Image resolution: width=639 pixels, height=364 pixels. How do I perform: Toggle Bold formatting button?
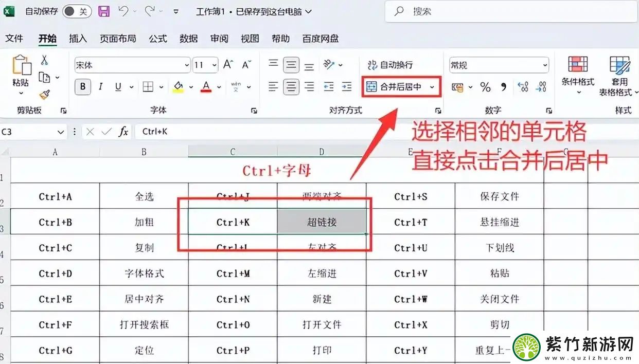(x=82, y=87)
